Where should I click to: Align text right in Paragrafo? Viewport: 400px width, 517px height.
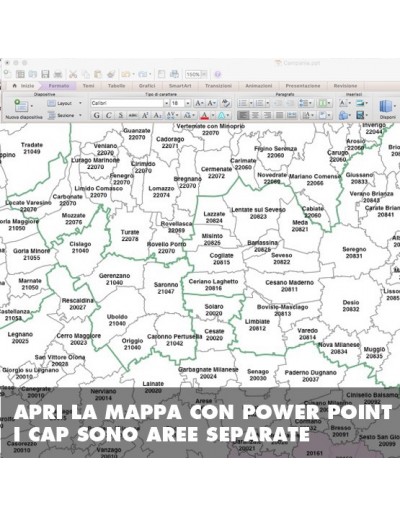tap(267, 115)
